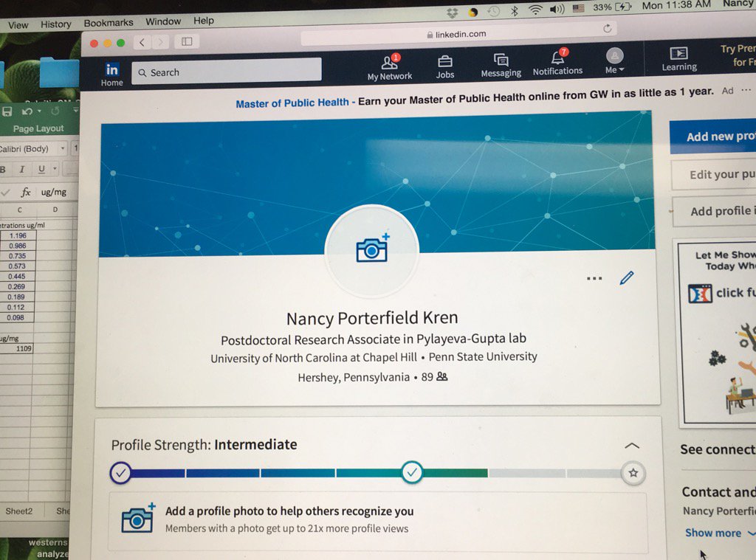756x560 pixels.
Task: Open the Bookmarks menu
Action: tap(109, 23)
